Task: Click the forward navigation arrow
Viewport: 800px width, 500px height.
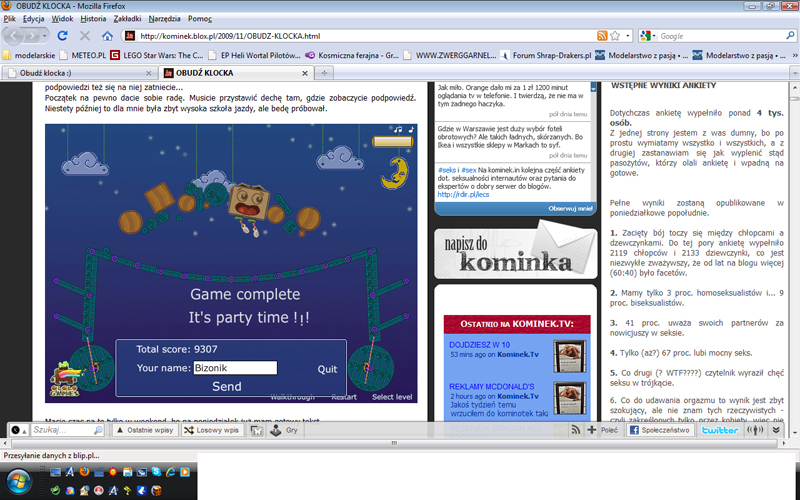Action: [32, 36]
